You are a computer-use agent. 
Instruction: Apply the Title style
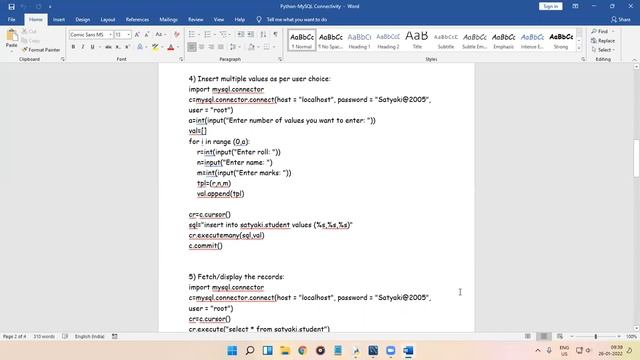coord(417,40)
